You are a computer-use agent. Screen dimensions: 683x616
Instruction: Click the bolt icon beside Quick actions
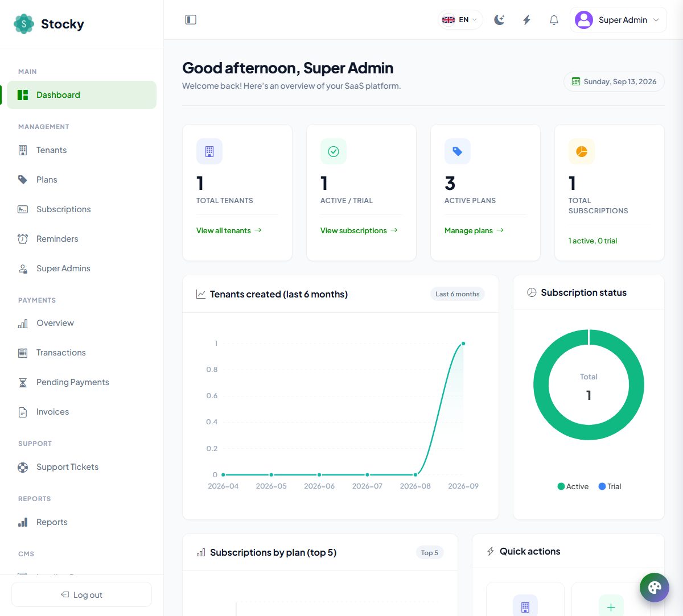[491, 551]
